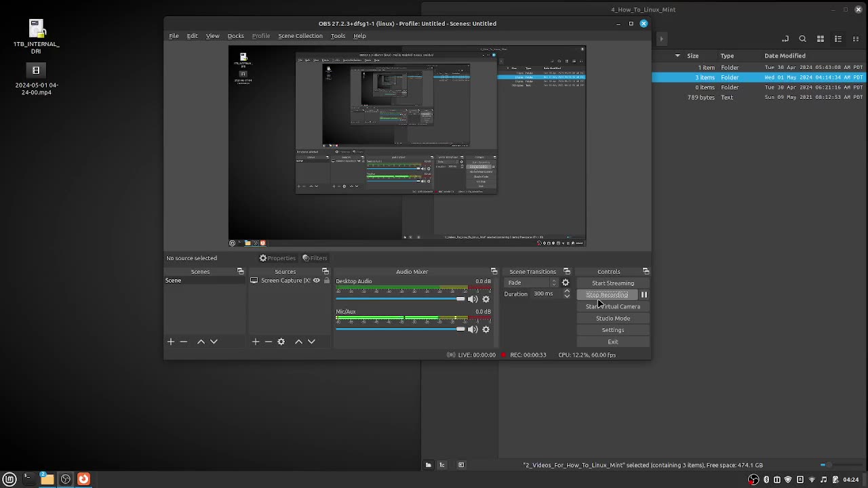Image resolution: width=868 pixels, height=488 pixels.
Task: Add a new scene with plus icon
Action: (x=171, y=342)
